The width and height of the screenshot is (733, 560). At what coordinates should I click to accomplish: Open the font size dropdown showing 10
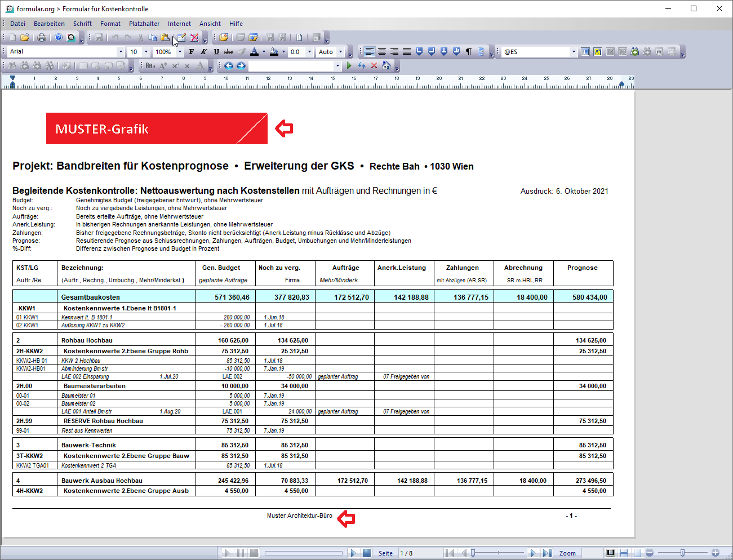click(146, 52)
